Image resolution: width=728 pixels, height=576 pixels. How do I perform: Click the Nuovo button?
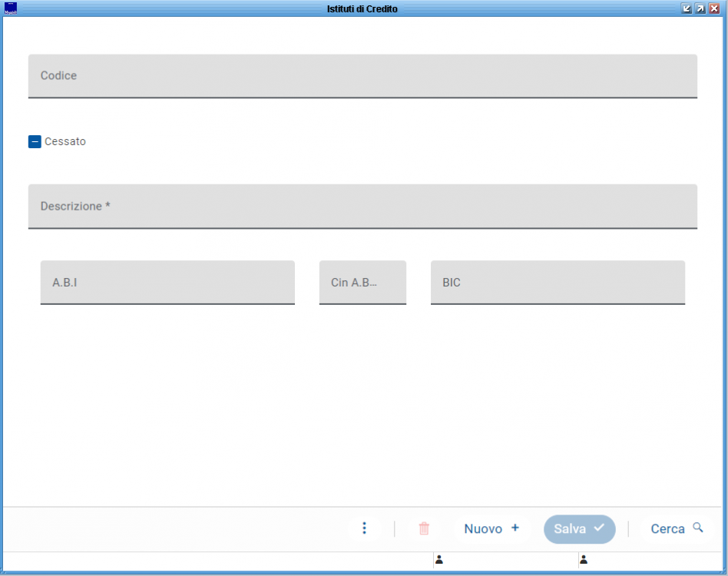pos(491,528)
